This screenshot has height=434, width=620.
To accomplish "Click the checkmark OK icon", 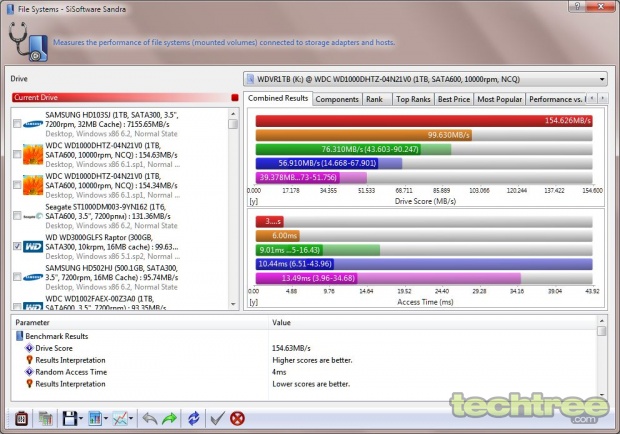I will click(x=217, y=419).
